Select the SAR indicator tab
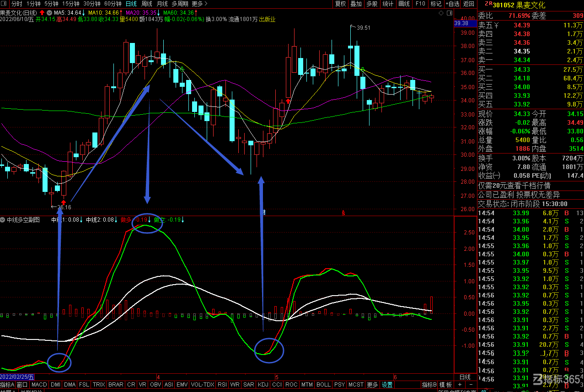Screen dimensions: 584x392 pos(249,385)
